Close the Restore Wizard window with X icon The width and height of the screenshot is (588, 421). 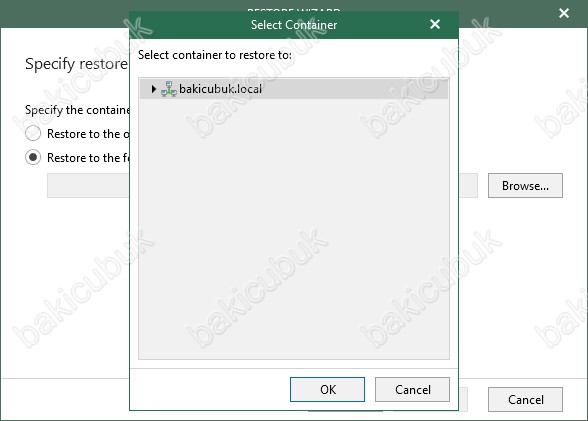(x=564, y=13)
